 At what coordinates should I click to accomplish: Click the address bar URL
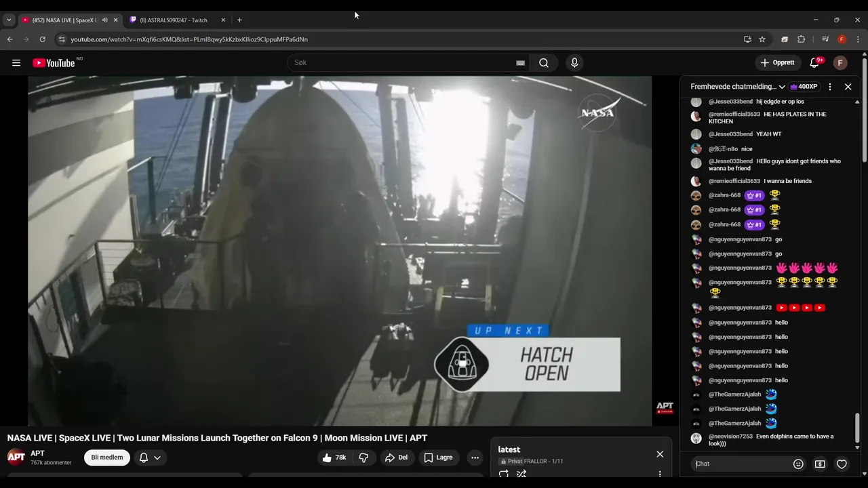(x=189, y=39)
